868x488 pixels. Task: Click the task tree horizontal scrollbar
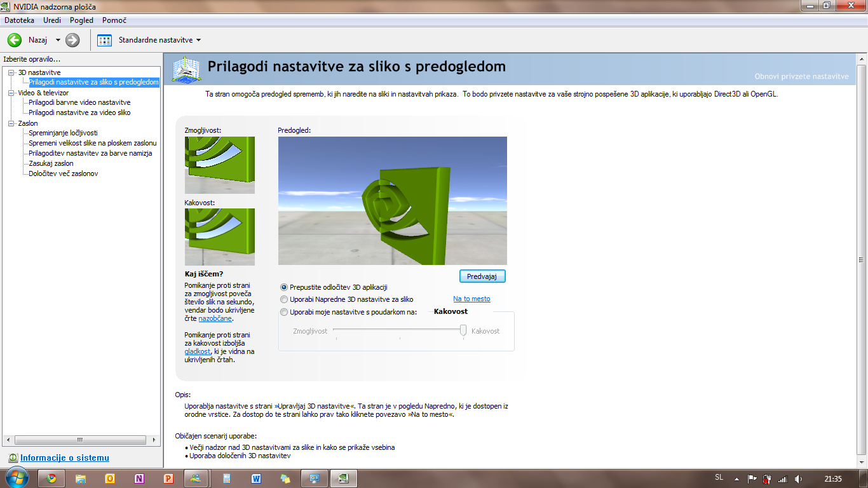(x=81, y=440)
